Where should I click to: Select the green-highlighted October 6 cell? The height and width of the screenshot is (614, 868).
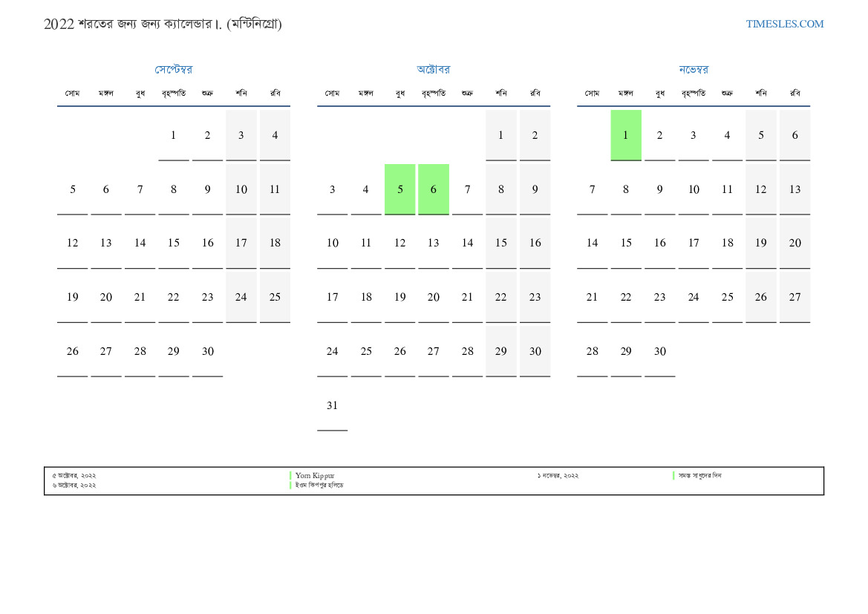pyautogui.click(x=433, y=189)
